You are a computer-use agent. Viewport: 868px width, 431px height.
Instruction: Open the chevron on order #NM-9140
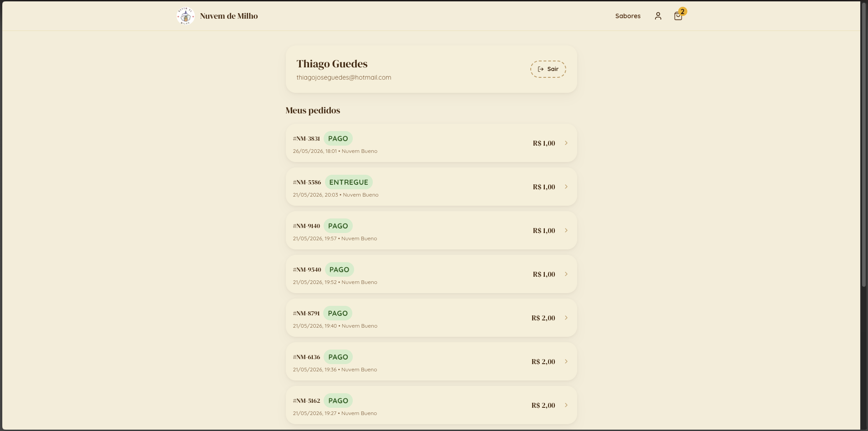[x=566, y=230]
